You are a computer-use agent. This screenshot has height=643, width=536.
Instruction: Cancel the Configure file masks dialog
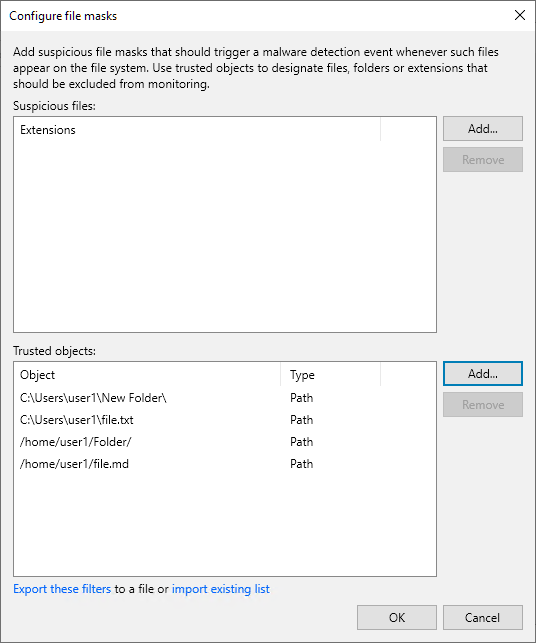coord(483,618)
